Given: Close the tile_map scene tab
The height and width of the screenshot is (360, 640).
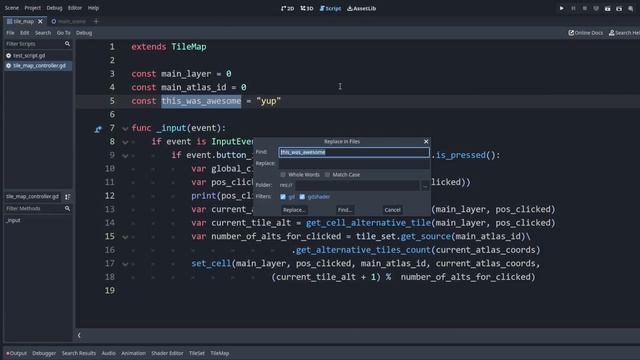Looking at the screenshot, I should (x=40, y=21).
